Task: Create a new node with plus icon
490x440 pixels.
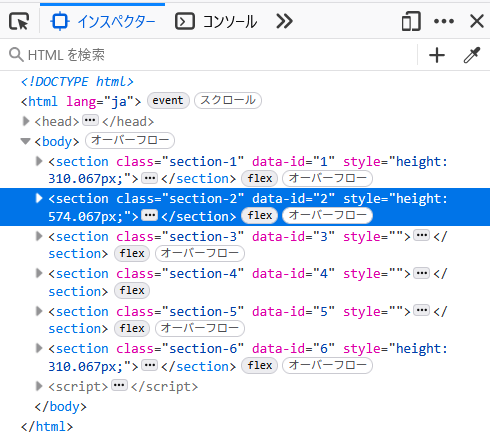Action: tap(437, 55)
